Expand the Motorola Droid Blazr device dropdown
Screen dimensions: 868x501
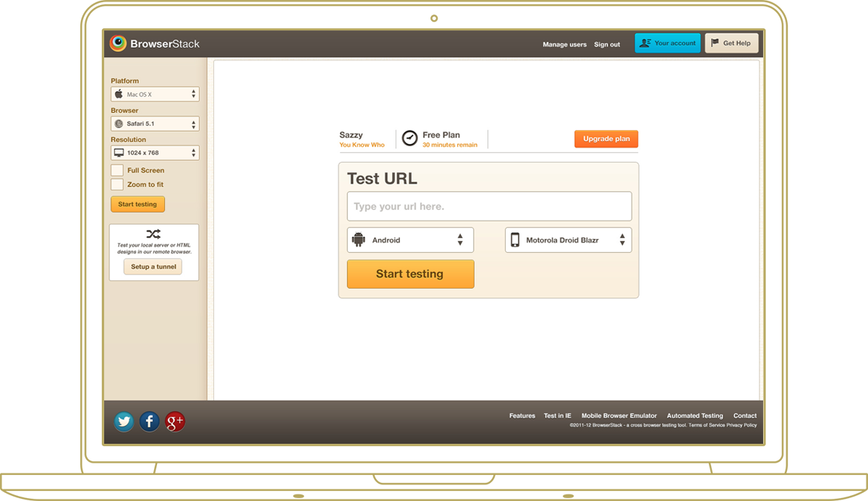(568, 240)
